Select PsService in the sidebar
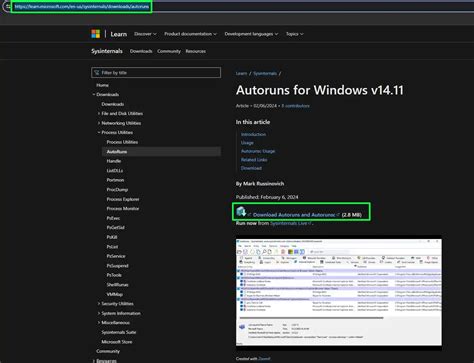 (116, 256)
